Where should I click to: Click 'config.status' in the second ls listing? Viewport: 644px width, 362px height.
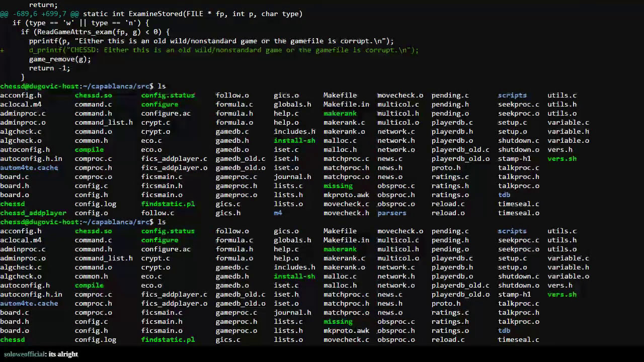click(168, 231)
